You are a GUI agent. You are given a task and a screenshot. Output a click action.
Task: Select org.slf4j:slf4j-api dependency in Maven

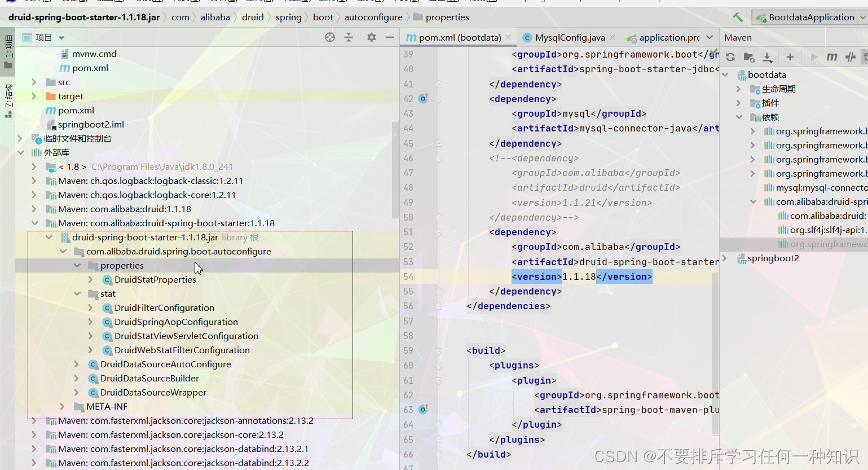click(x=828, y=230)
